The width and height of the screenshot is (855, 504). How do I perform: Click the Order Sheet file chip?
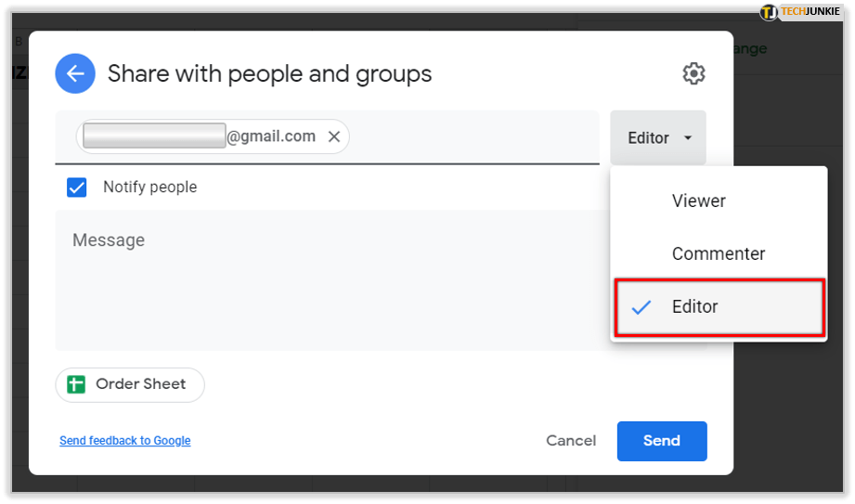pos(130,384)
